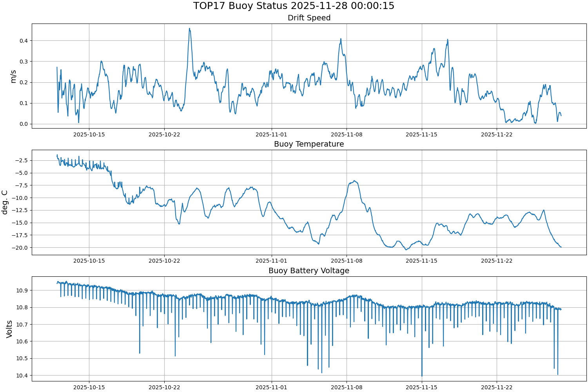Select 2025-11-01 tick below Buoy Temperature plot
588x392 pixels.
271,261
